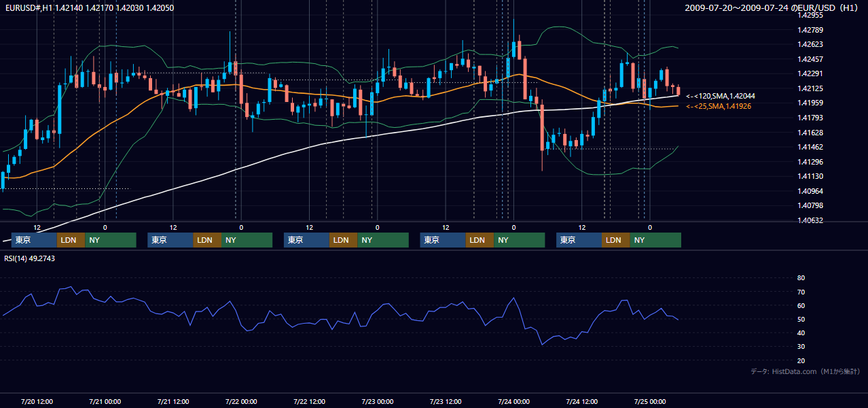Image resolution: width=868 pixels, height=408 pixels.
Task: Click price axis label 1.41130
Action: click(x=810, y=176)
